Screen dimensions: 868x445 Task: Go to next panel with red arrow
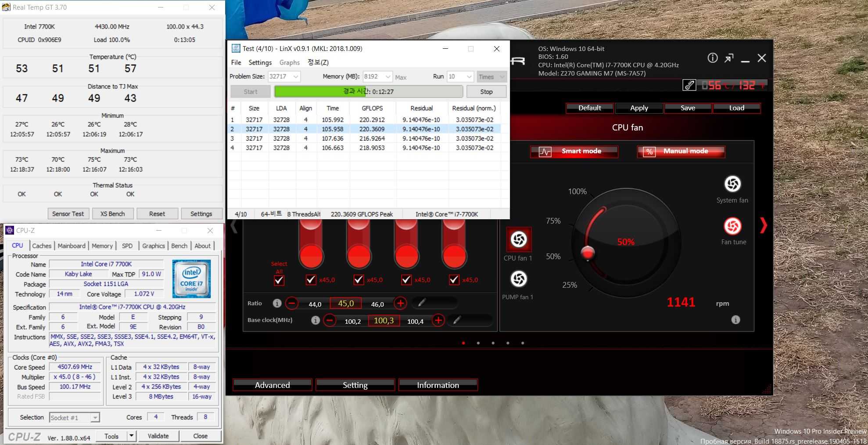pyautogui.click(x=764, y=225)
